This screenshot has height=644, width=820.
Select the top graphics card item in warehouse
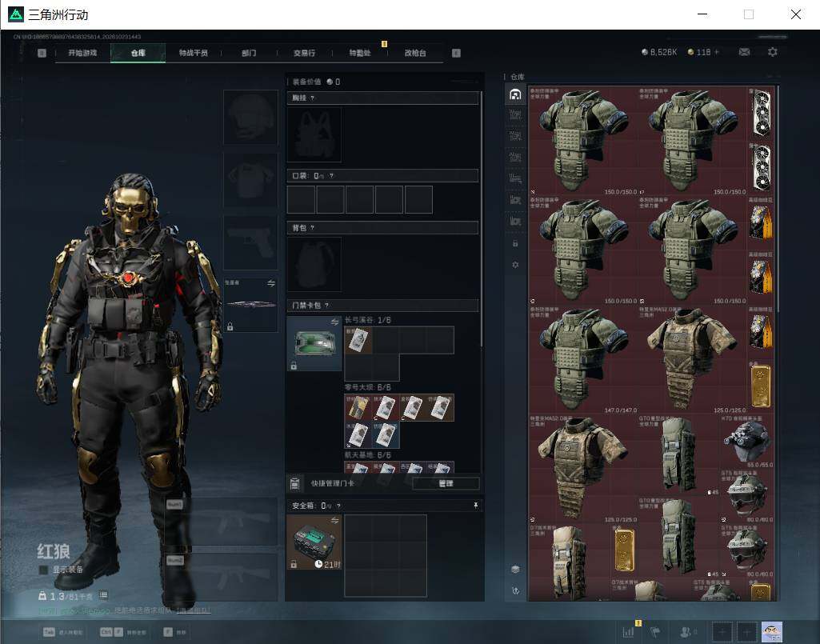pos(760,114)
